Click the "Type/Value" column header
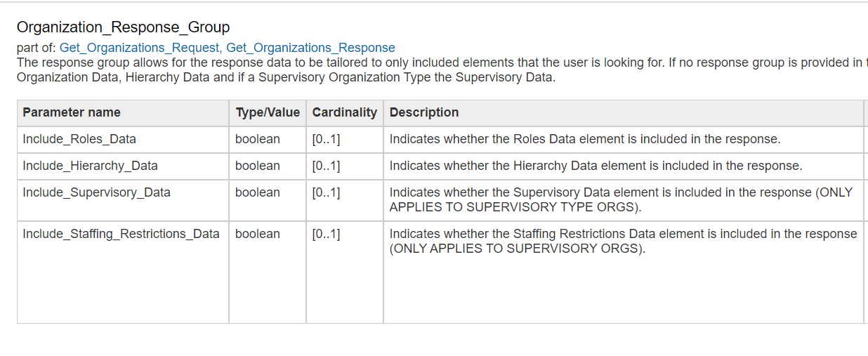 (268, 112)
